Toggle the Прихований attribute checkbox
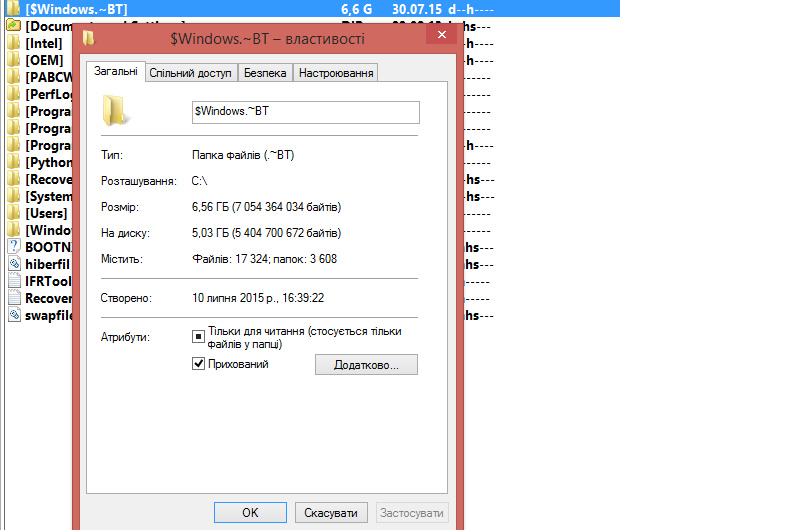Screen dimensions: 800x530 (198, 364)
